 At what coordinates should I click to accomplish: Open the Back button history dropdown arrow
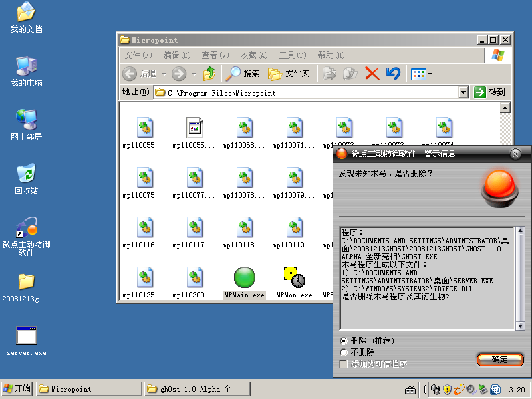(164, 74)
